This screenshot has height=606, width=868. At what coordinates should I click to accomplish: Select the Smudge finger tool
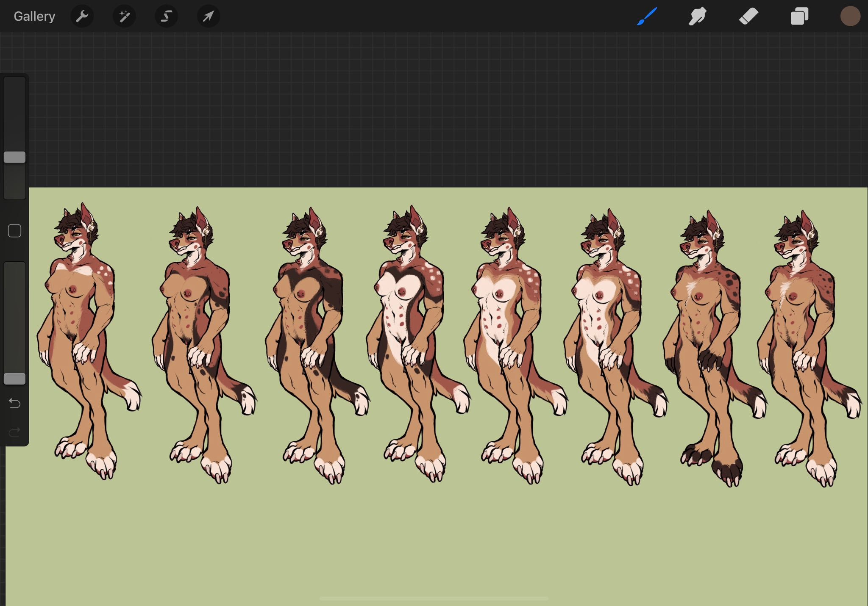coord(697,17)
